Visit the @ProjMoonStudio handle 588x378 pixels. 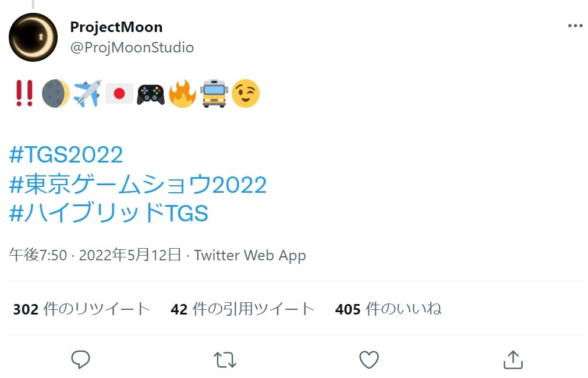point(132,47)
